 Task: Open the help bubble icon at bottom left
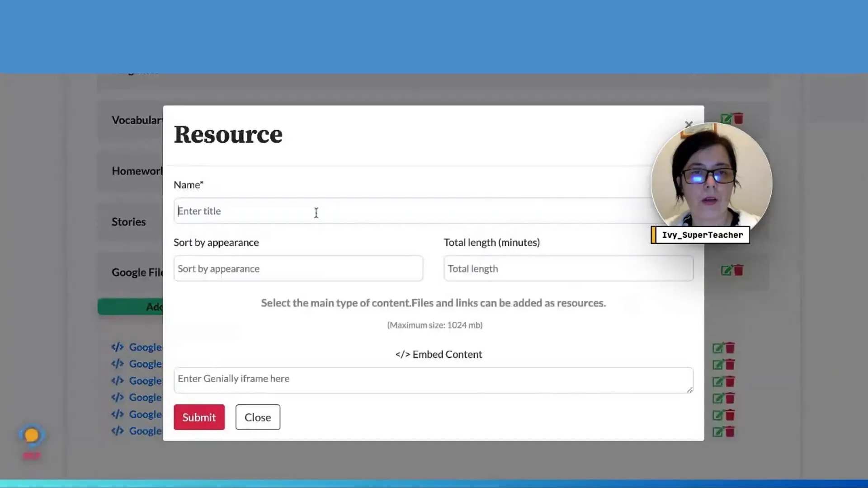(x=31, y=435)
